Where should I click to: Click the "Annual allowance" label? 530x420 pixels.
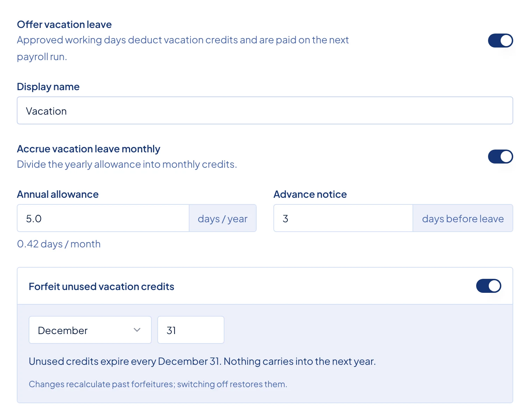coord(58,194)
